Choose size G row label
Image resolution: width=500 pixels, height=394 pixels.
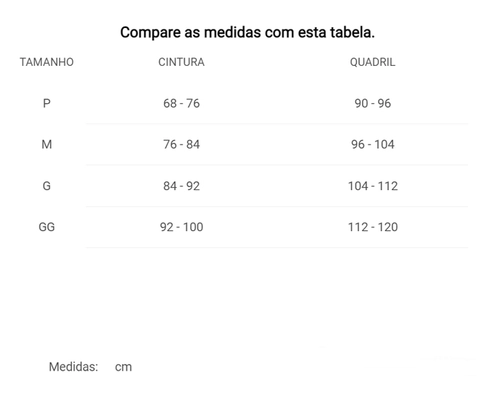(x=47, y=186)
